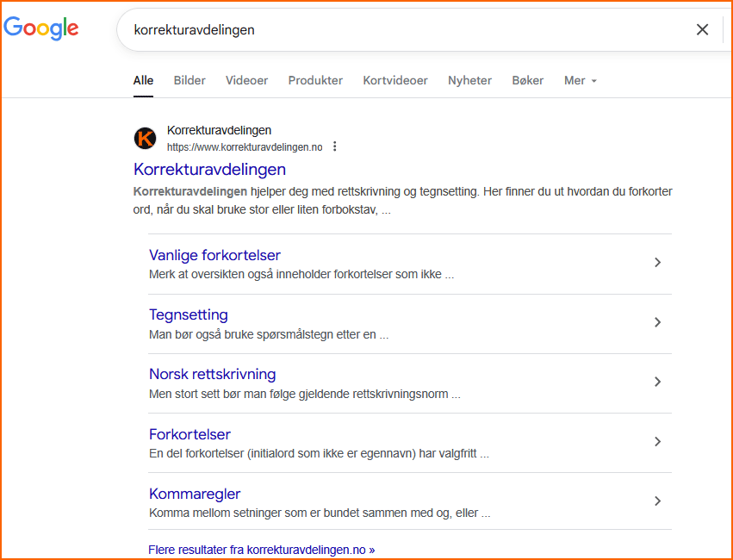Switch to the Videoer tab
The height and width of the screenshot is (560, 733).
(246, 80)
